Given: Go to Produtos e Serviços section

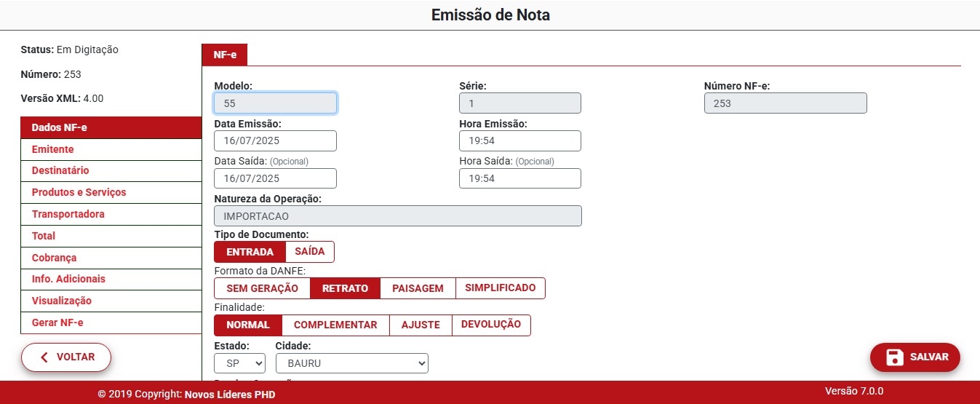Looking at the screenshot, I should (79, 192).
